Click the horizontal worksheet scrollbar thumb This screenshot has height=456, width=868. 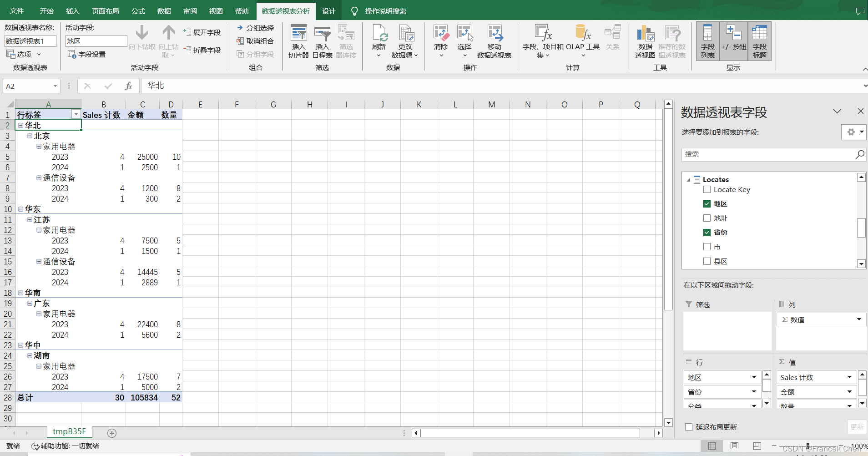530,433
